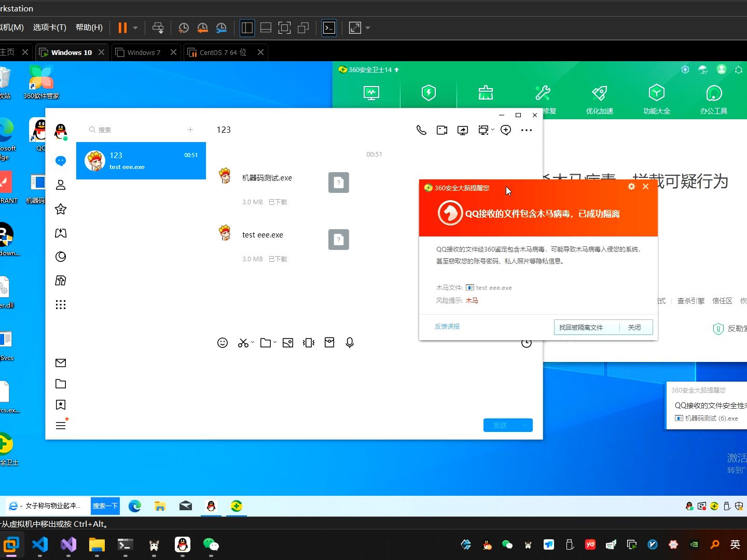
Task: Open chat history clock icon in QQ
Action: pos(527,343)
